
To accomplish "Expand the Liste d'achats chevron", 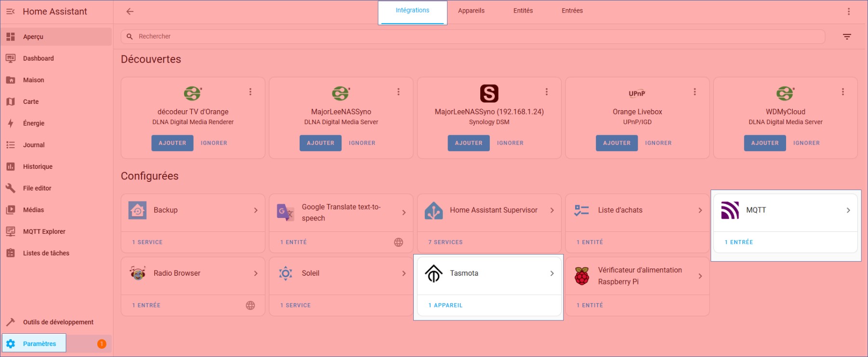I will [x=700, y=210].
